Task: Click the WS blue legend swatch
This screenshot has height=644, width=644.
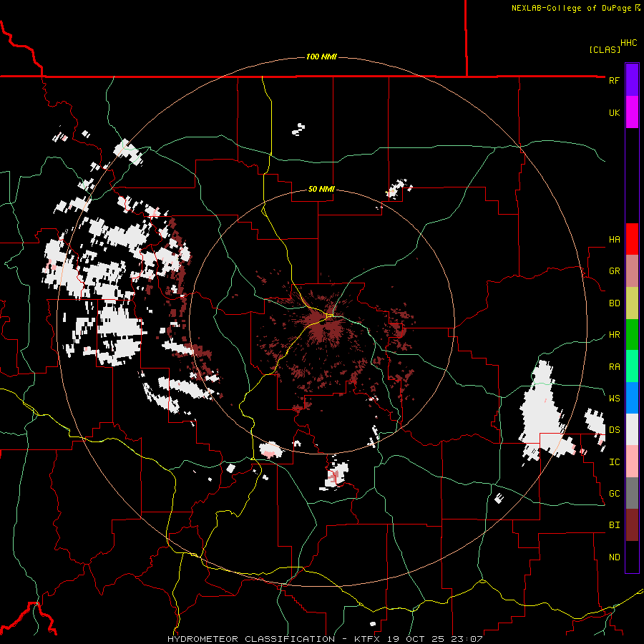Action: click(632, 398)
